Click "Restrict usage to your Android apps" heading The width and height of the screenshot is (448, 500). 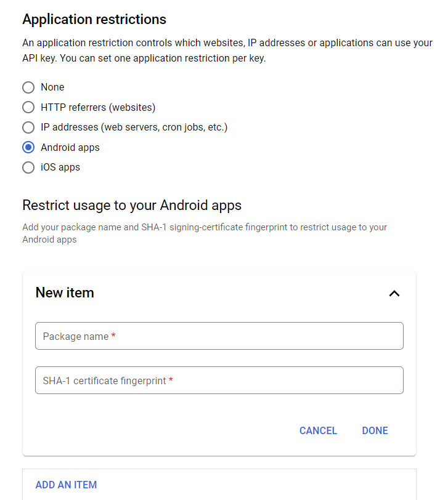[x=132, y=205]
